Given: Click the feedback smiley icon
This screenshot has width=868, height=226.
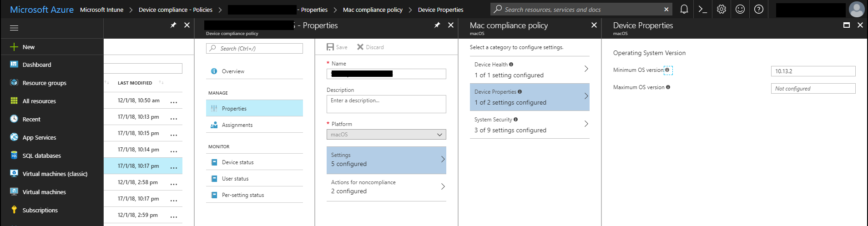Looking at the screenshot, I should (x=740, y=9).
